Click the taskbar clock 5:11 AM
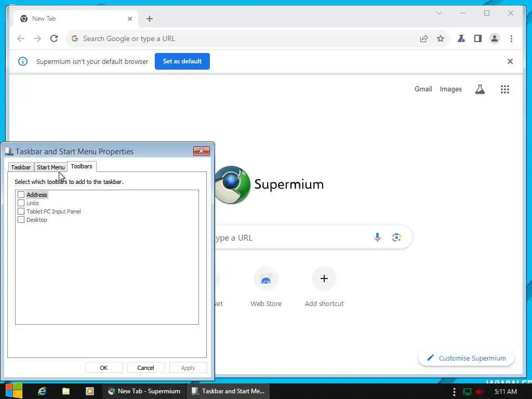 coord(506,392)
